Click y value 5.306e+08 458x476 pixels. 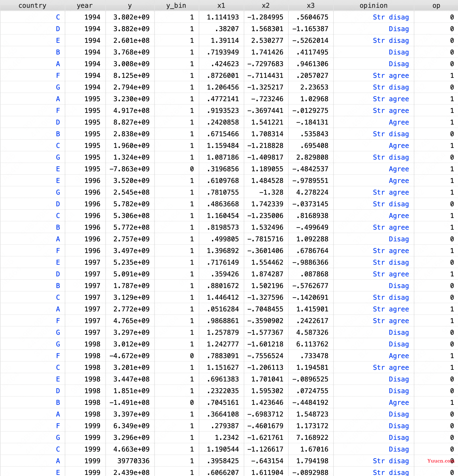(131, 216)
